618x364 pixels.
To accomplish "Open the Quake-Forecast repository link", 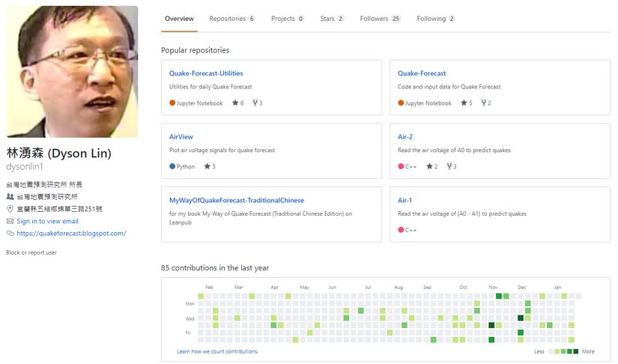I will (x=422, y=73).
